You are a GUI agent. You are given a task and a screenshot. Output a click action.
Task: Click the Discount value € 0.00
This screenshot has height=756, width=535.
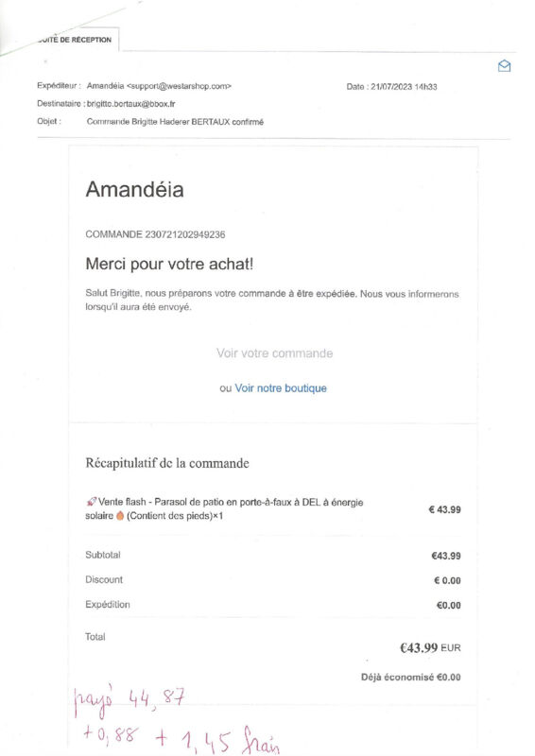[447, 581]
